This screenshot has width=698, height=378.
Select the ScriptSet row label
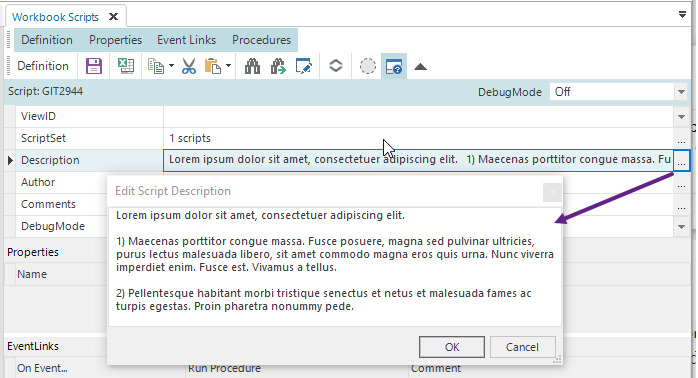pos(43,138)
